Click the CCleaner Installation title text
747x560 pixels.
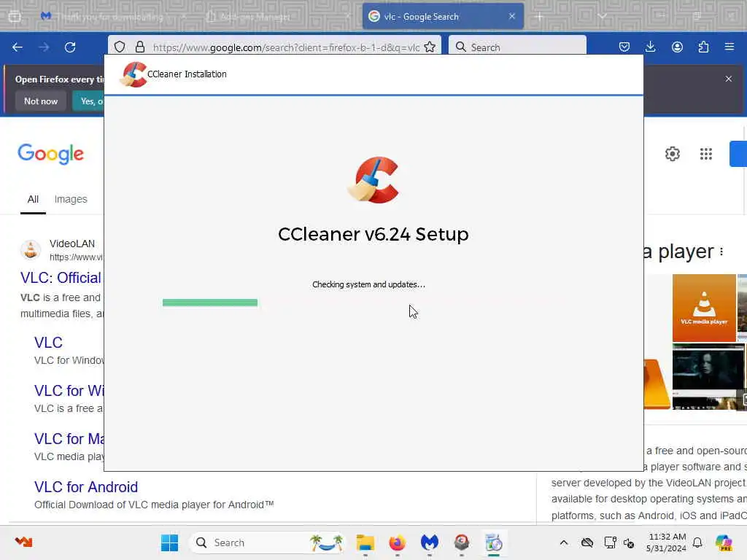click(187, 74)
